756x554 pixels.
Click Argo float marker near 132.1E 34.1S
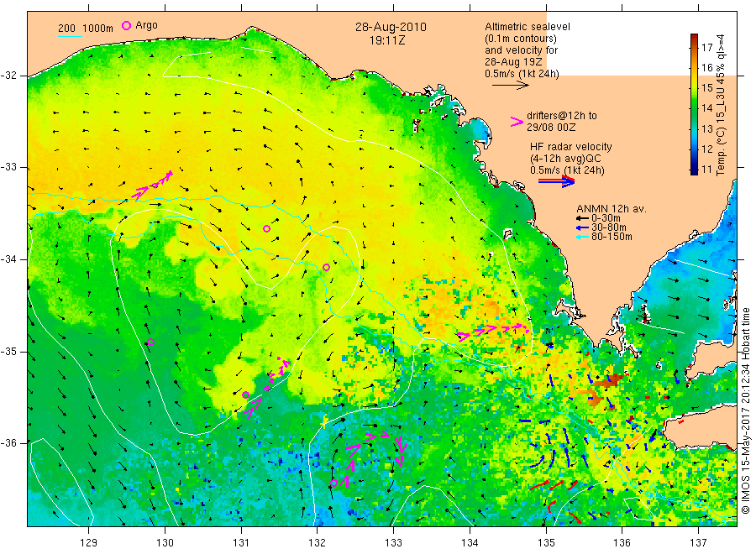327,268
